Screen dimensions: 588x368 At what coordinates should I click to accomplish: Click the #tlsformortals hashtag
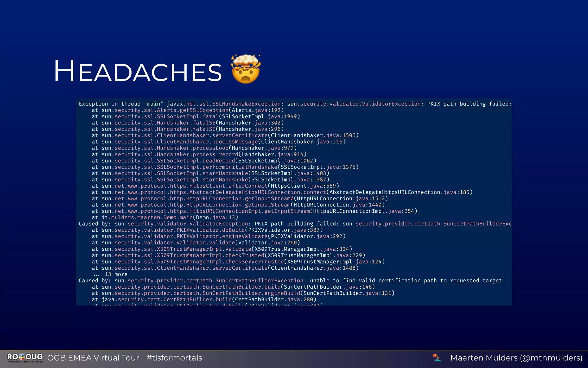pos(174,358)
